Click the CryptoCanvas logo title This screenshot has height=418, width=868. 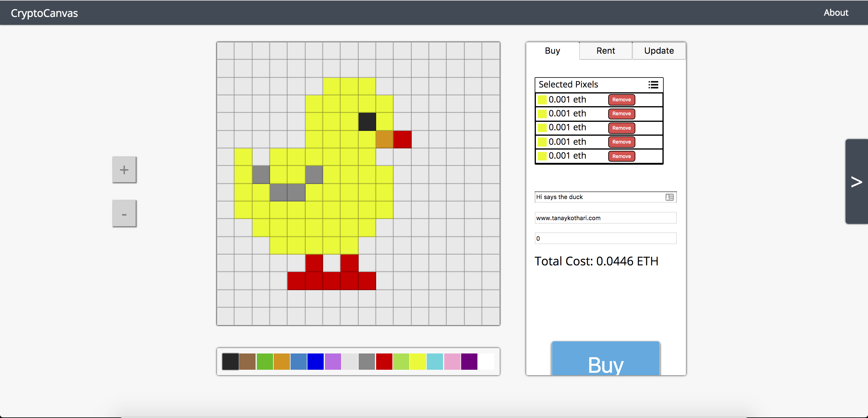44,13
